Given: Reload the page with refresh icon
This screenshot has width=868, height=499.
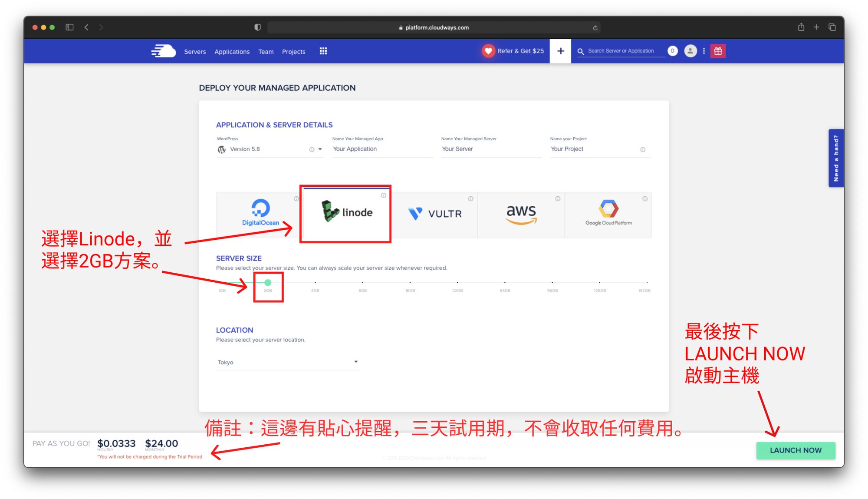Looking at the screenshot, I should click(x=595, y=27).
